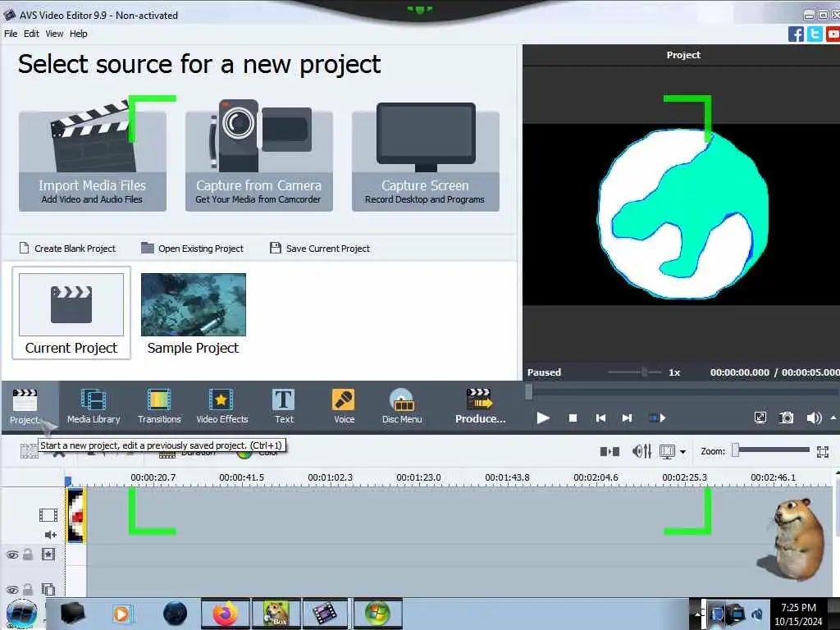Open Firefox from the taskbar
Screen dimensions: 840x630
[x=225, y=614]
